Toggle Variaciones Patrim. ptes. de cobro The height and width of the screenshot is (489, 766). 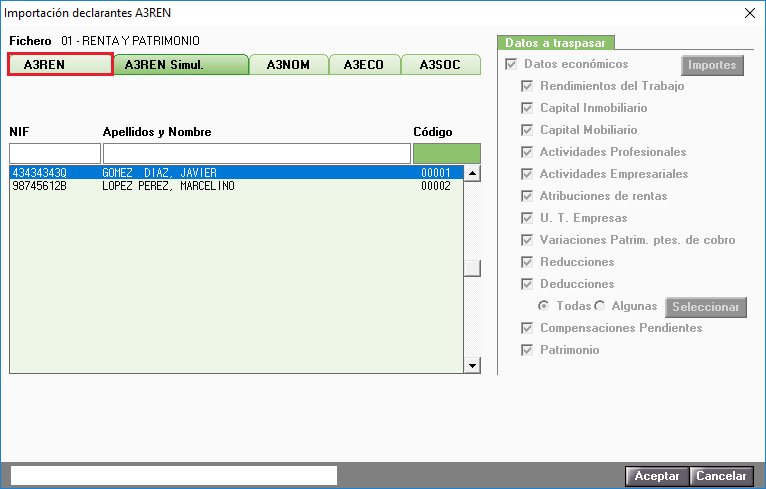(x=527, y=240)
